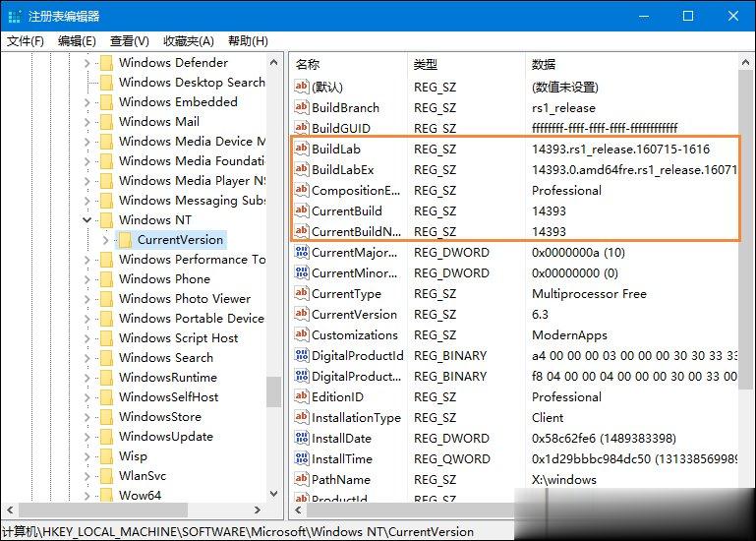Click the folder icon of Wisp

pos(106,456)
